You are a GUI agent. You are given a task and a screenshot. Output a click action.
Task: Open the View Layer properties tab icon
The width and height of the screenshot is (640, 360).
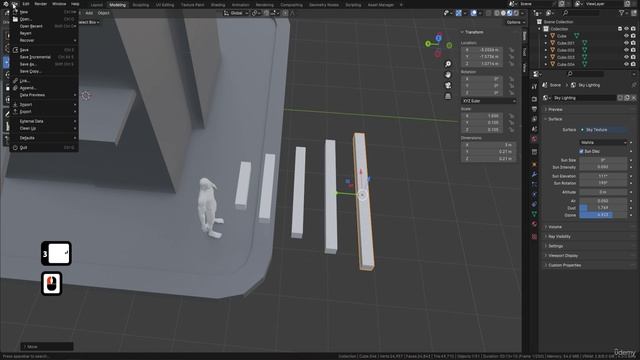534,119
